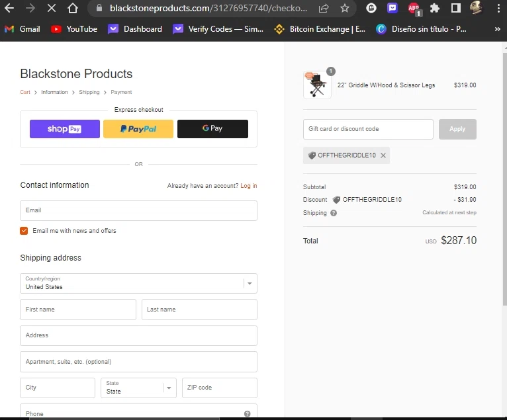Screen dimensions: 507x420
Task: Click the Email input field
Action: click(x=138, y=210)
